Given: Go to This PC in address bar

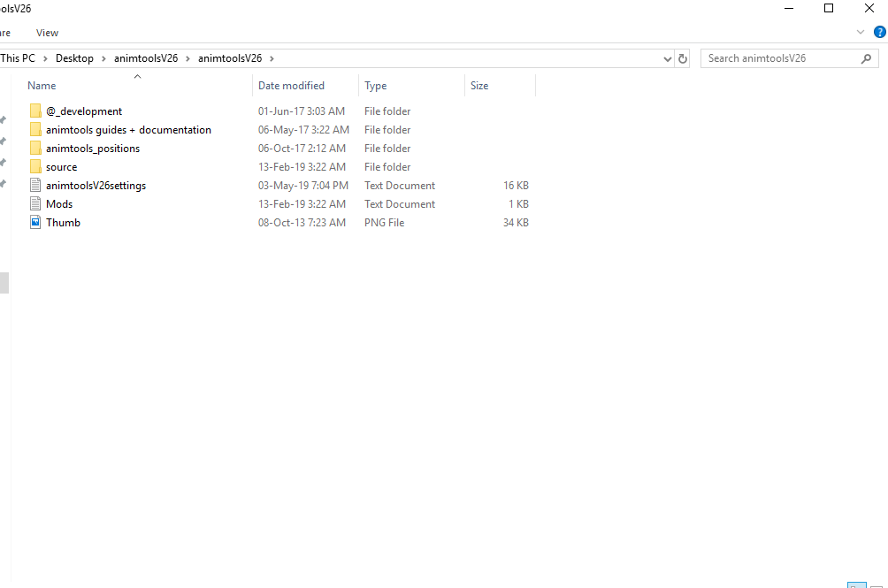Looking at the screenshot, I should [x=18, y=58].
